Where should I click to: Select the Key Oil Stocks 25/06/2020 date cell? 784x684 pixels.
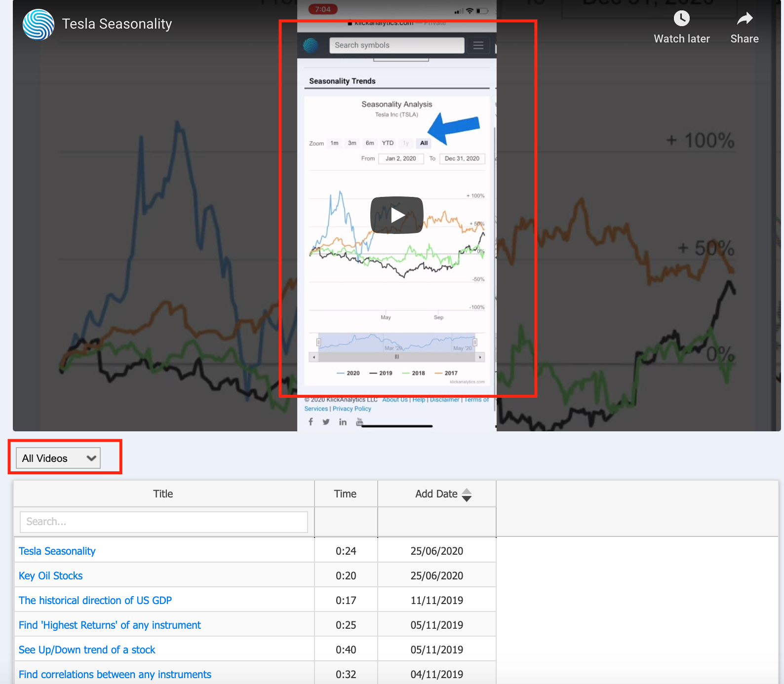coord(437,575)
